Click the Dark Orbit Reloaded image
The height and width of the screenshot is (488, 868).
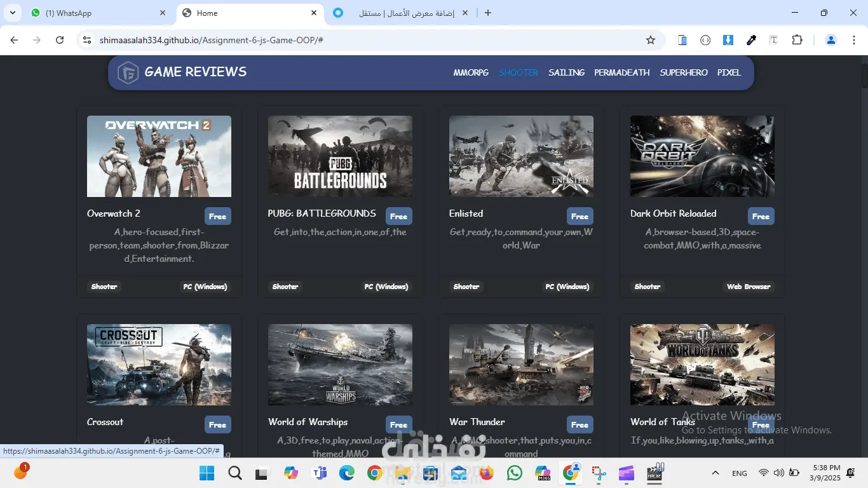point(702,156)
